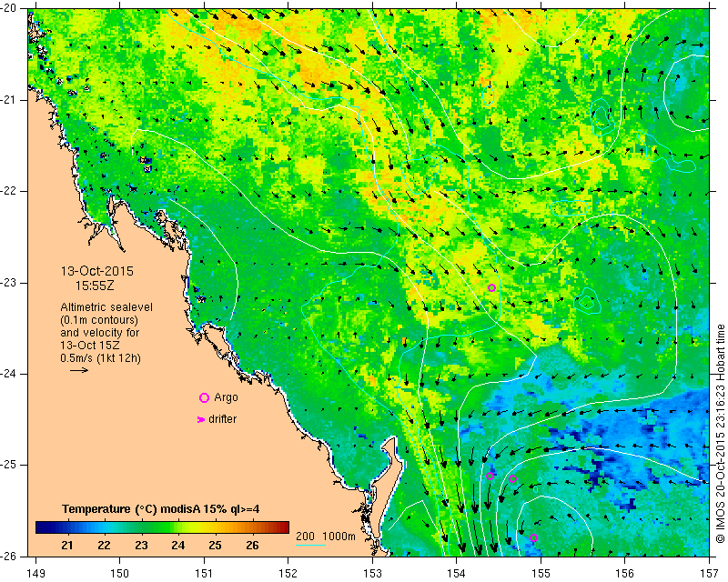Click the latitude axis label '-23'
728x582 pixels.
[x=10, y=283]
